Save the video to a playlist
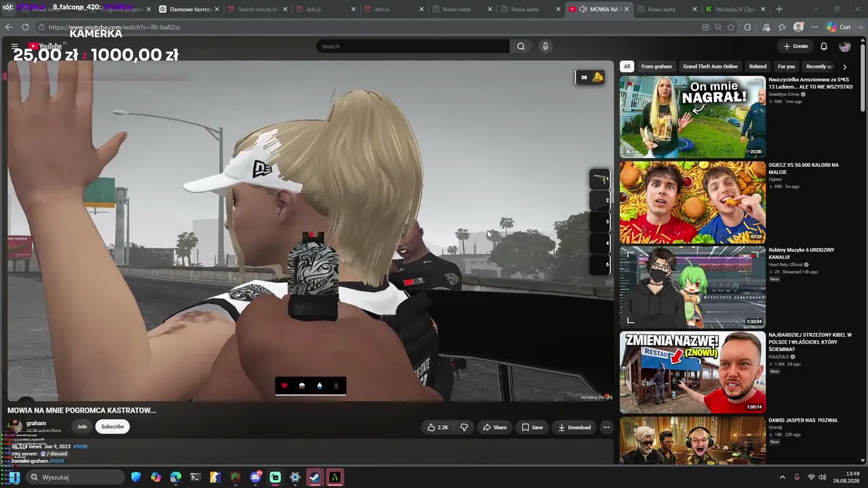The image size is (868, 488). [x=532, y=427]
